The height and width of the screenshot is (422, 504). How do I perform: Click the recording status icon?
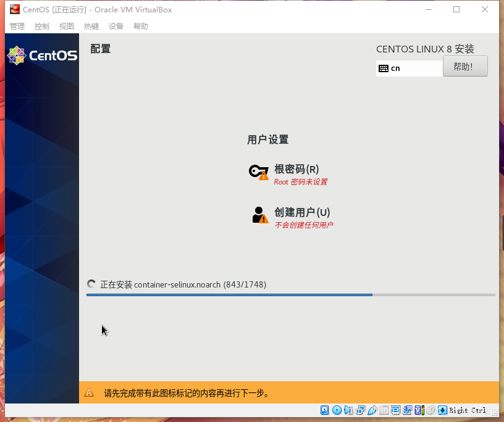(407, 410)
